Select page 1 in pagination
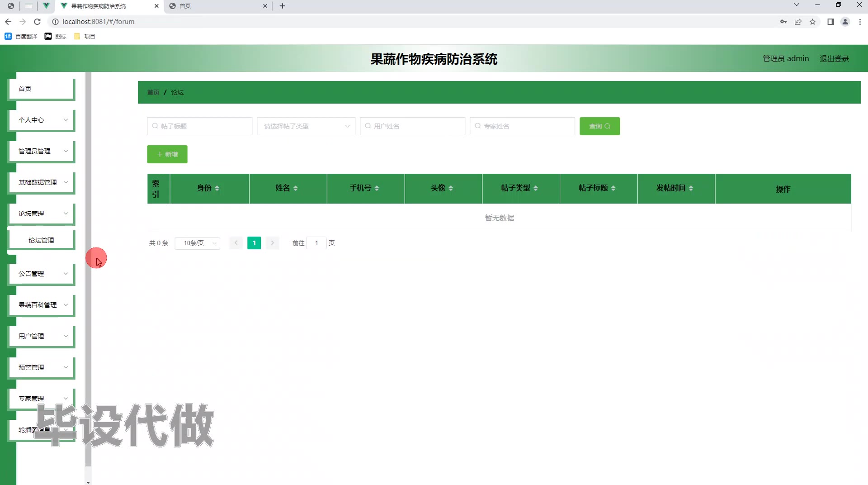 (x=254, y=243)
